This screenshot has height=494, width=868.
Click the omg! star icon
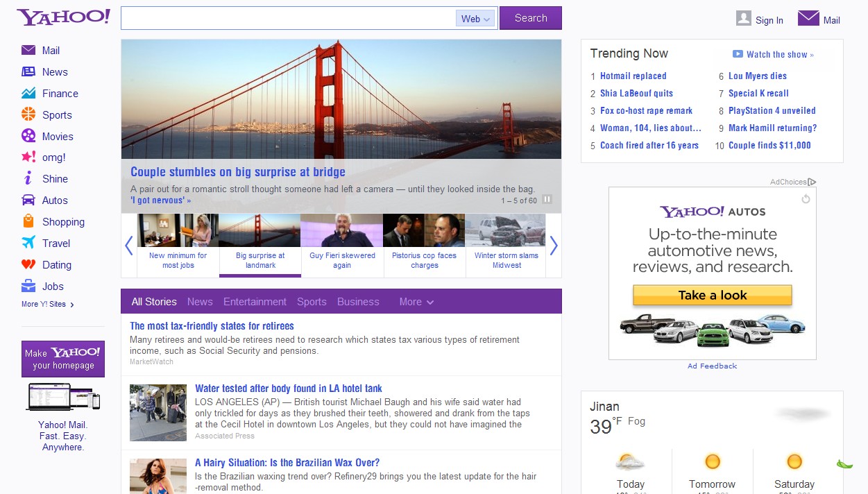pyautogui.click(x=28, y=157)
